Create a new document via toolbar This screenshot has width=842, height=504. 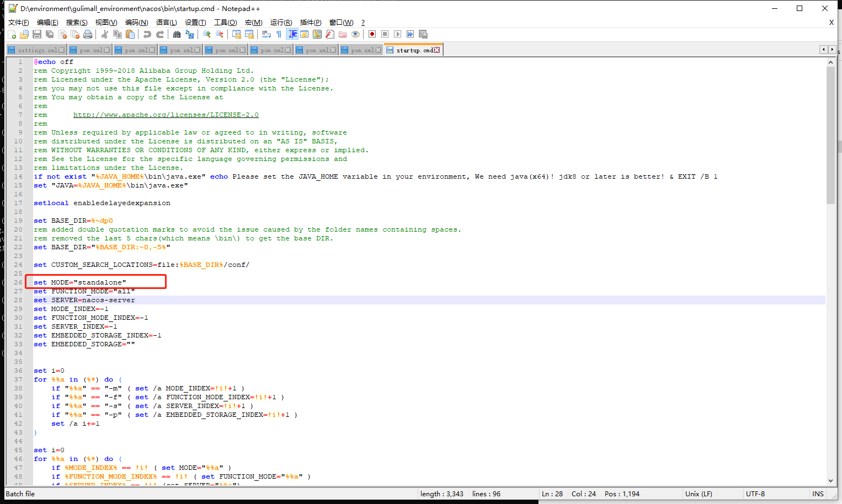[x=12, y=34]
